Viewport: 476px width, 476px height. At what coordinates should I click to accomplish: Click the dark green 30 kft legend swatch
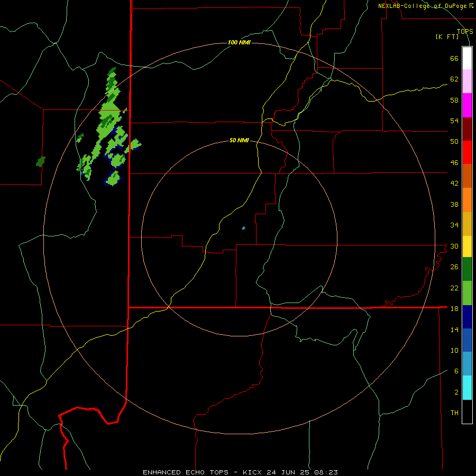[467, 269]
